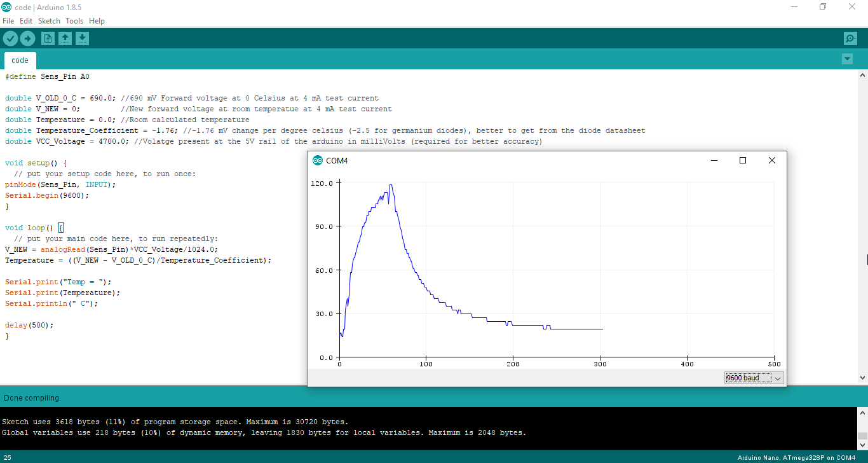Click the Upload arrow icon
Viewport: 868px width, 463px height.
point(27,39)
